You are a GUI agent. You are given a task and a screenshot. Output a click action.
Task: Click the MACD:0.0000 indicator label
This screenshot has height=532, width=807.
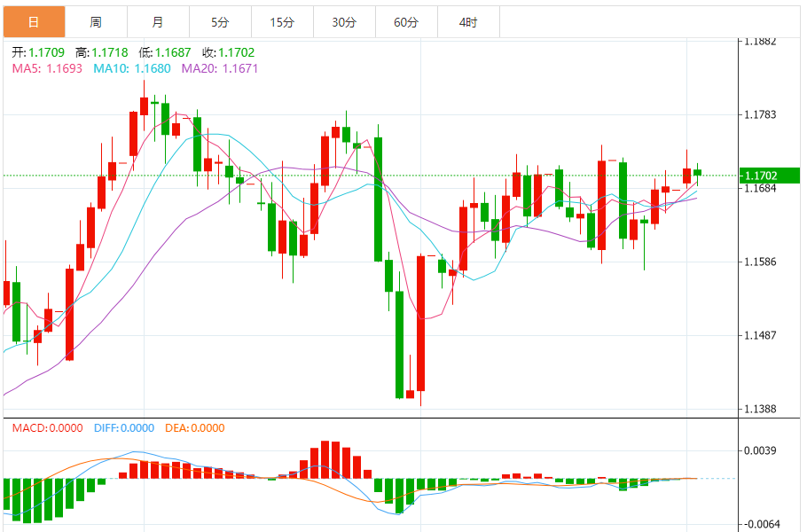tap(47, 428)
